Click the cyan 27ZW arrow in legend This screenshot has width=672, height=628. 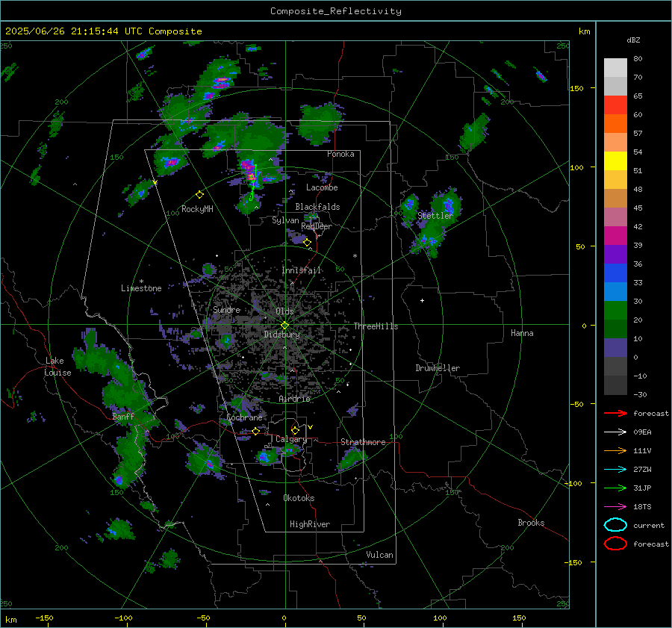point(615,470)
